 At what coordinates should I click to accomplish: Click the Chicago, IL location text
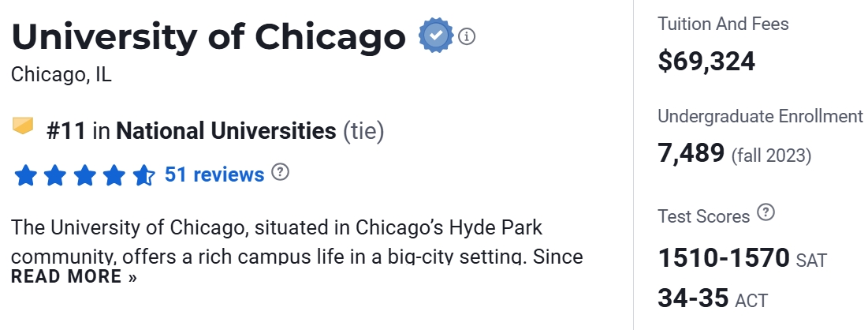tap(61, 75)
